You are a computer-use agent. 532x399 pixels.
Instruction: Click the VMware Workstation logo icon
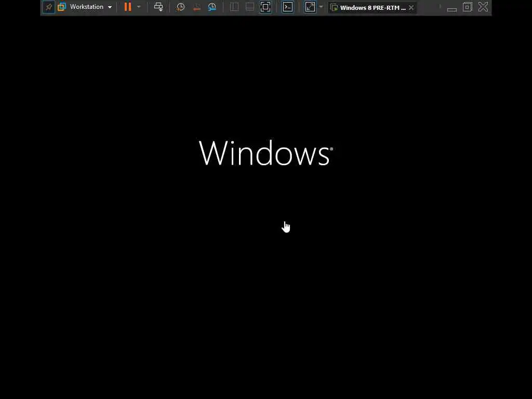point(62,7)
